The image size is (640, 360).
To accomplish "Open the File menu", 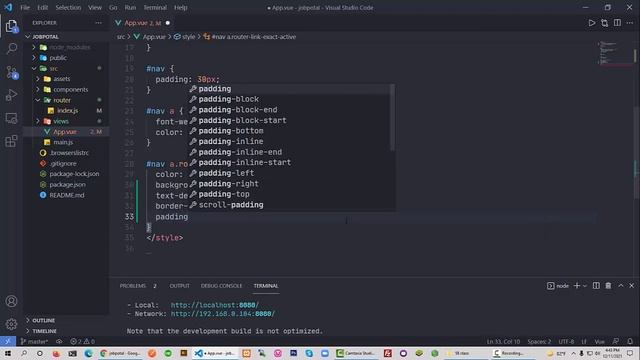I will click(x=25, y=7).
